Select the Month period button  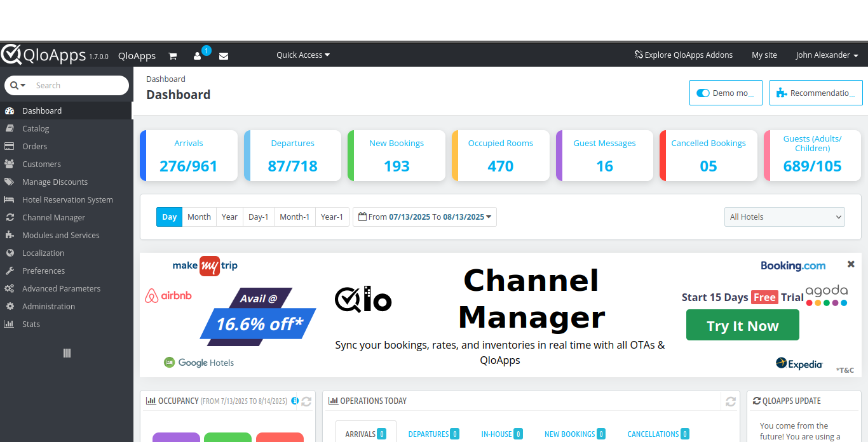199,217
